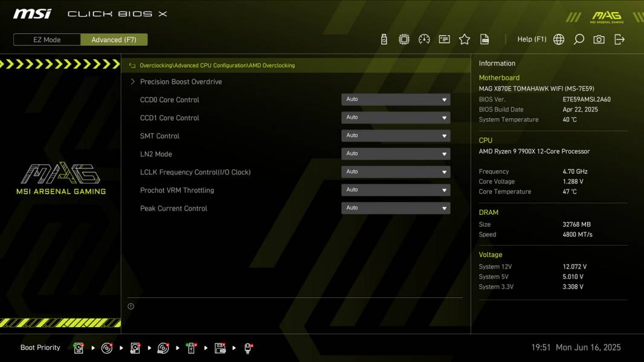
Task: Open Peak Current Control Auto dropdown
Action: (x=396, y=208)
